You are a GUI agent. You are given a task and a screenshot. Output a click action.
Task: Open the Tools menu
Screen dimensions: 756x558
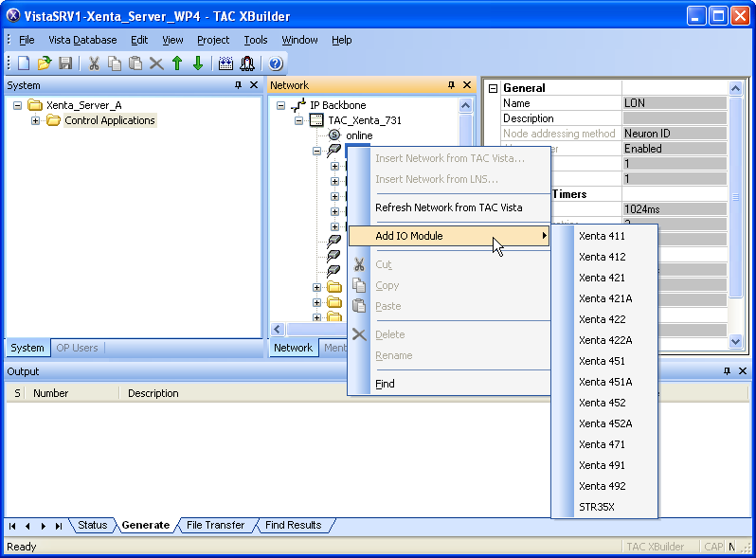click(256, 40)
